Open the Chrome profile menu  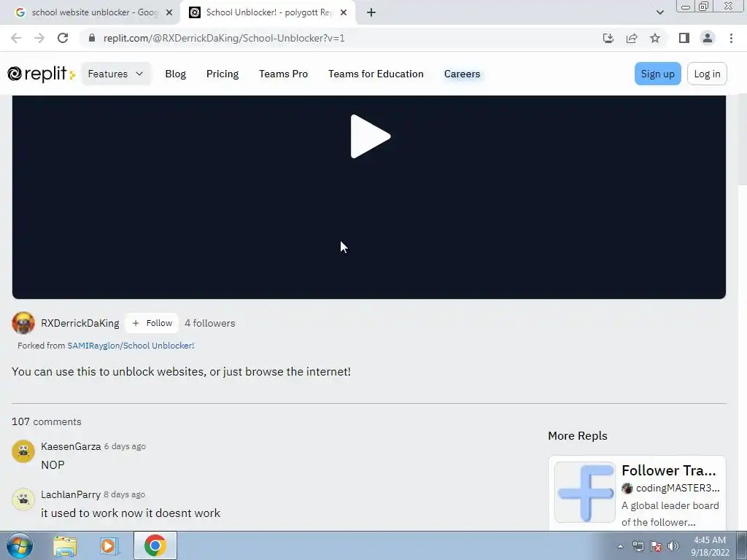(708, 38)
